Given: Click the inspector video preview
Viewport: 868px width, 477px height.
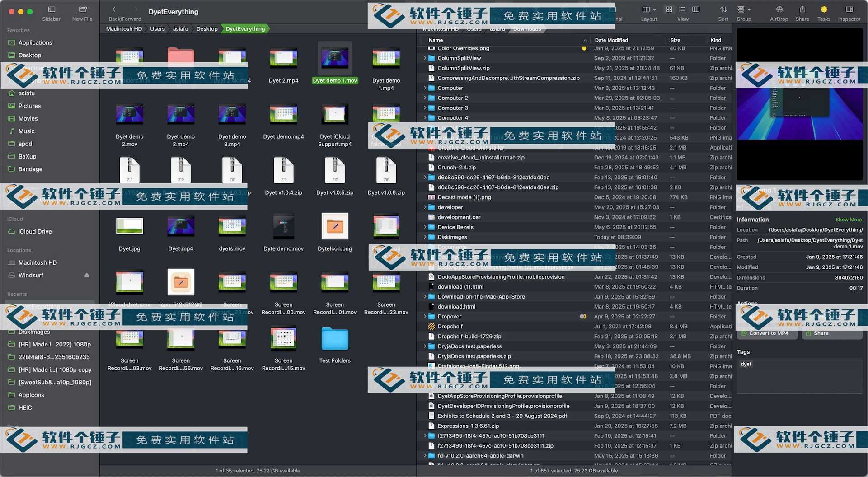Looking at the screenshot, I should tap(799, 105).
